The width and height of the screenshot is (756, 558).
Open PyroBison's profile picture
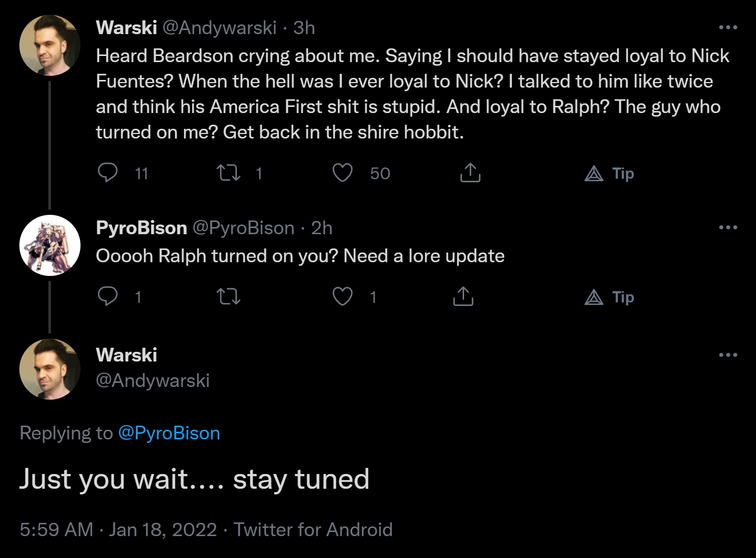click(x=49, y=245)
